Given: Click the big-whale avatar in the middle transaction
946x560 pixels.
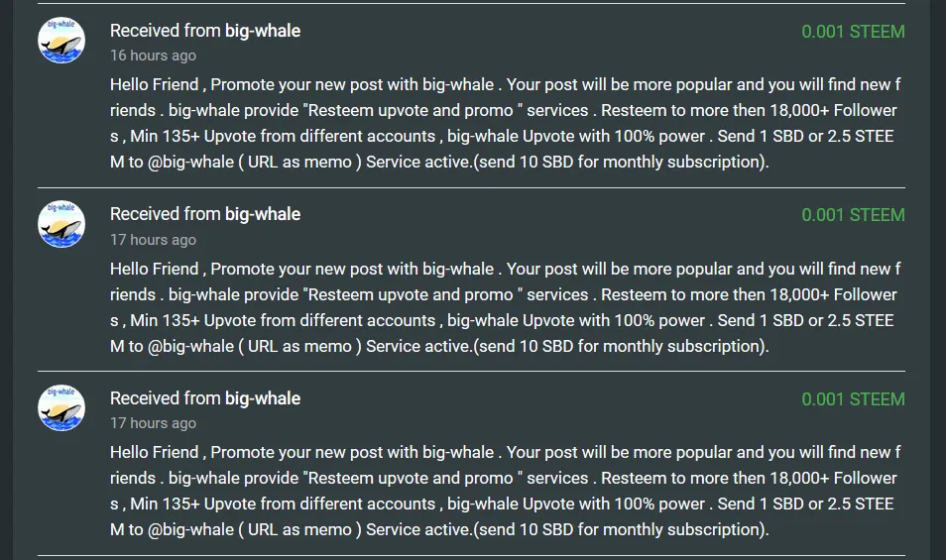Looking at the screenshot, I should click(x=61, y=224).
